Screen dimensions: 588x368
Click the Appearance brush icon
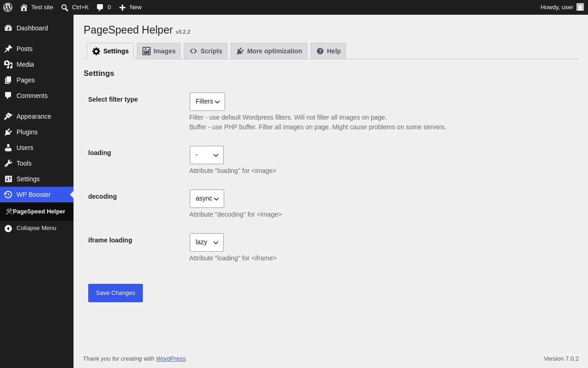point(8,116)
